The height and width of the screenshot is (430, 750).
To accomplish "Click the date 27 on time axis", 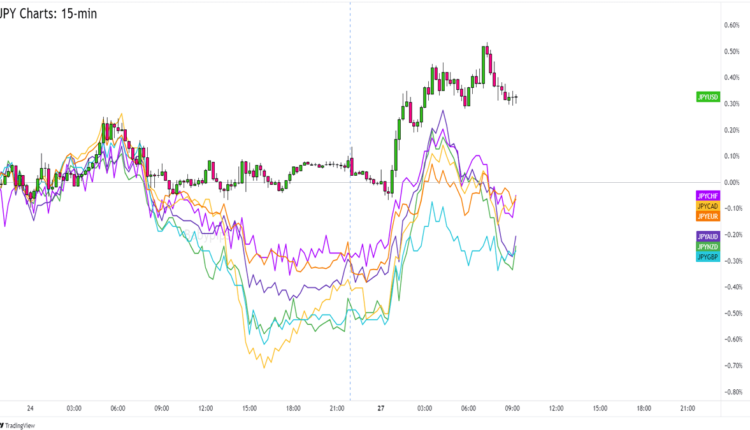I will [381, 408].
